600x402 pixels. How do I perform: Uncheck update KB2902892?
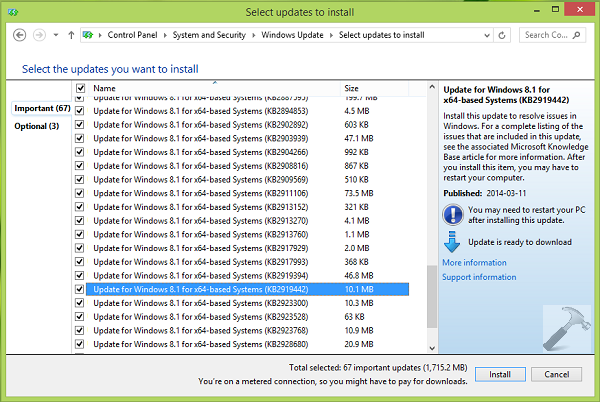point(80,125)
